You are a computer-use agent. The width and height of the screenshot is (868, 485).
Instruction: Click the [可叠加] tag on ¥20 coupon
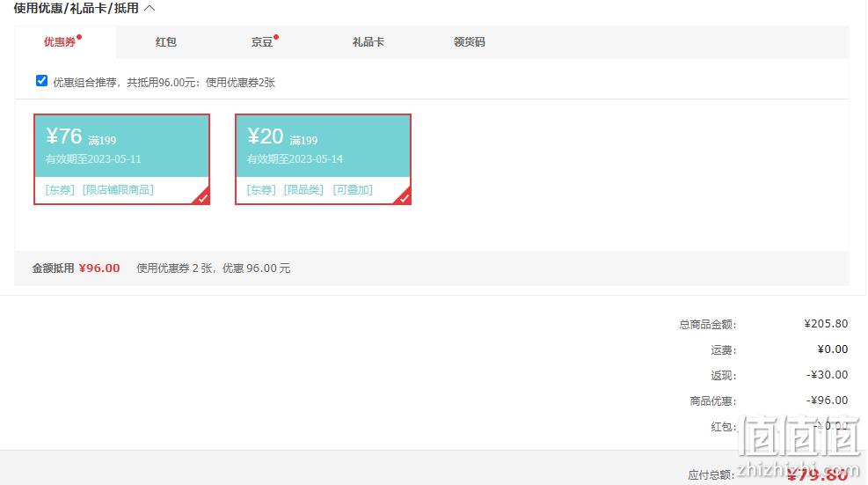click(x=353, y=190)
